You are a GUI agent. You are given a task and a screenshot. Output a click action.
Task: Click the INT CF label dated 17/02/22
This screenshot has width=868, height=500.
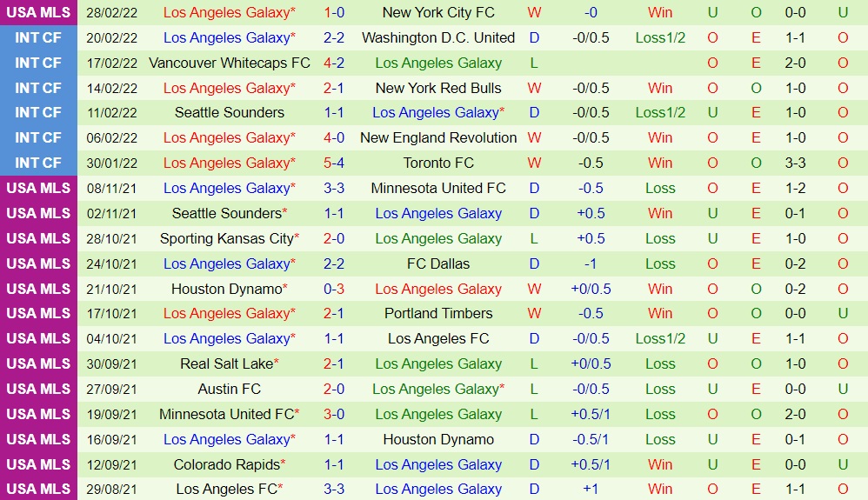38,63
